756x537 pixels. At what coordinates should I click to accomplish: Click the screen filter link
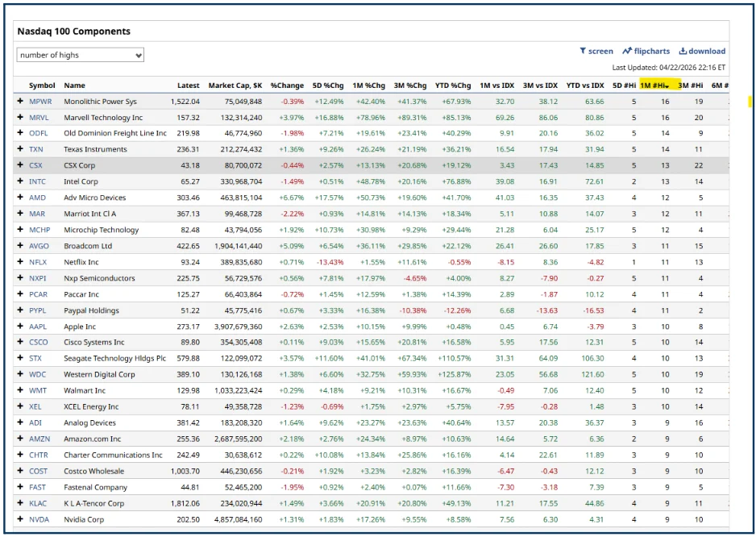(596, 51)
